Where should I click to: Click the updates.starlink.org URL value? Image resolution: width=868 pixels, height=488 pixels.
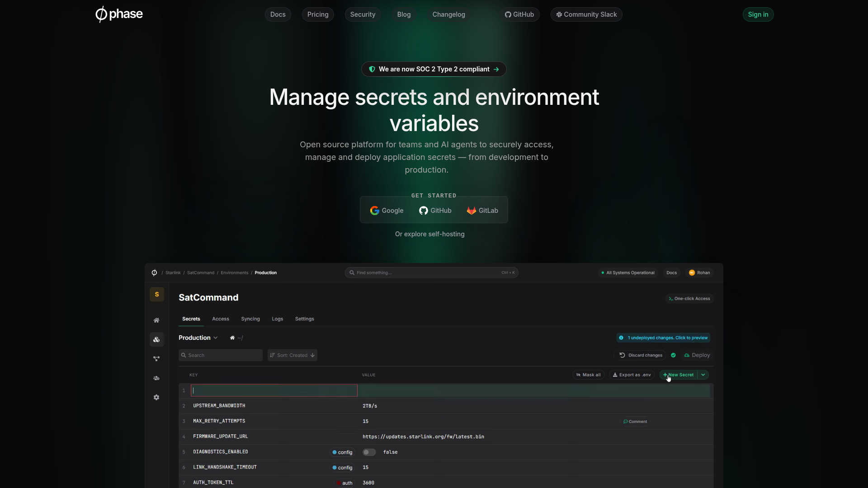point(423,437)
